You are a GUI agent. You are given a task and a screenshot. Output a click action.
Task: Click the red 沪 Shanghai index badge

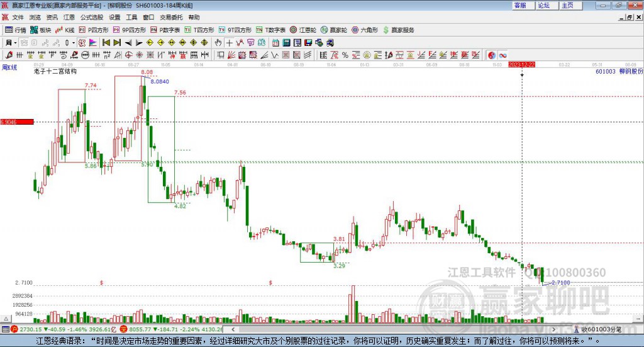point(14,329)
